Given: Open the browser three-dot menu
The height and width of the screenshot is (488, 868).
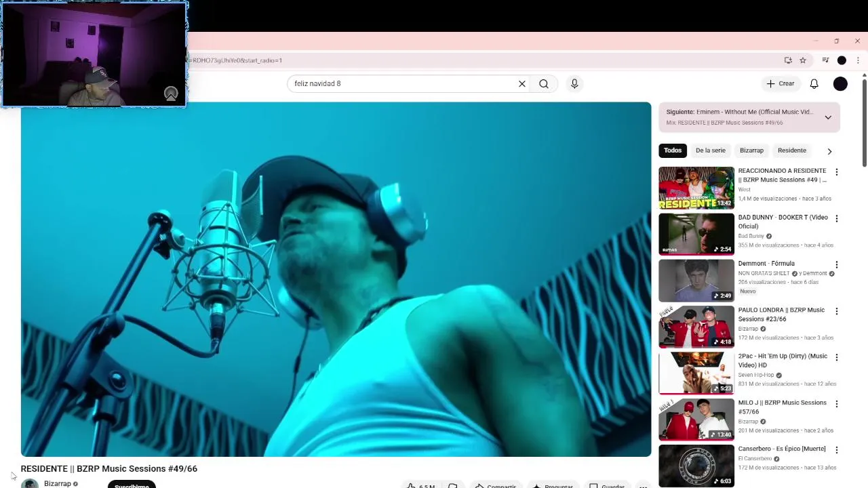Looking at the screenshot, I should [x=858, y=60].
